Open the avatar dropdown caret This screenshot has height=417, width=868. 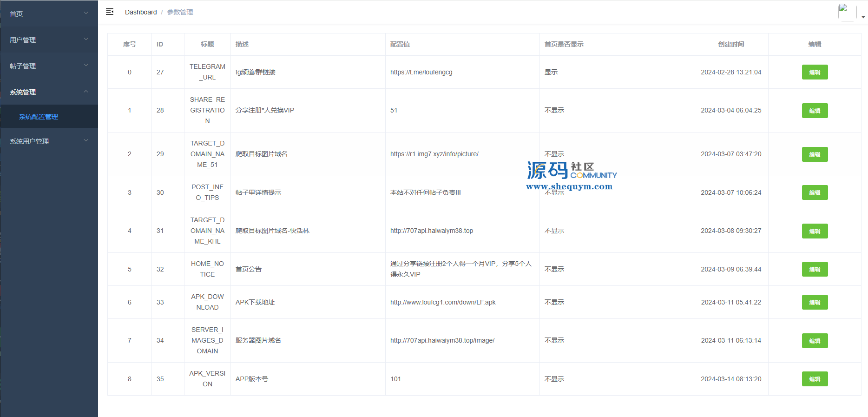tap(863, 17)
